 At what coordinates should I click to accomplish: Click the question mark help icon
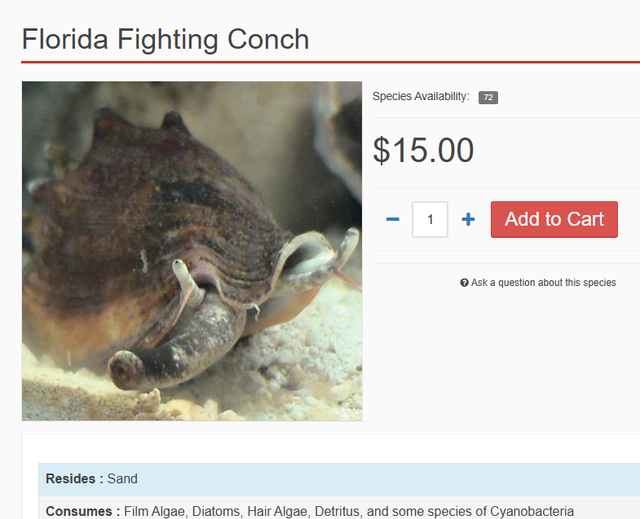(x=464, y=283)
